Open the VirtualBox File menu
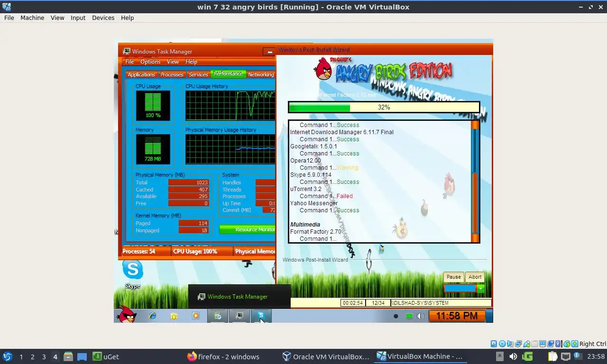This screenshot has width=607, height=364. pos(9,18)
